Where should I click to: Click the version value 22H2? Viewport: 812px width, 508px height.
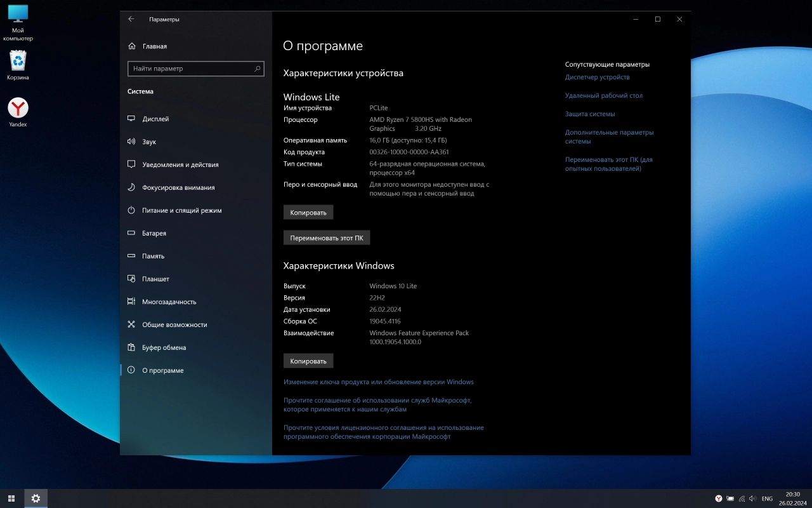click(x=377, y=298)
